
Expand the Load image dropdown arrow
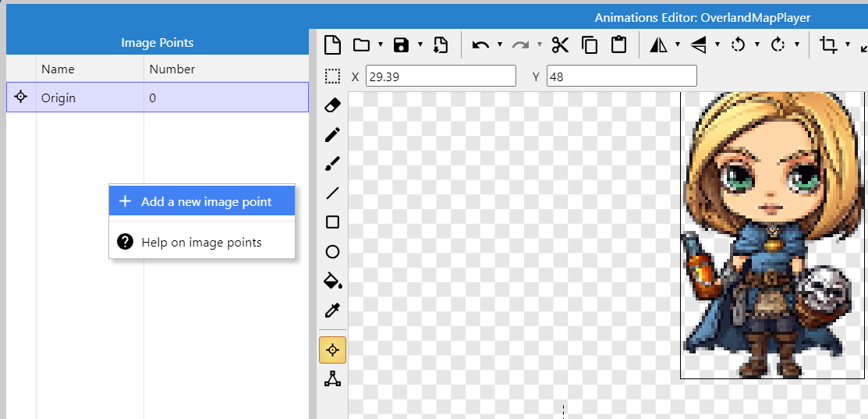[x=381, y=44]
